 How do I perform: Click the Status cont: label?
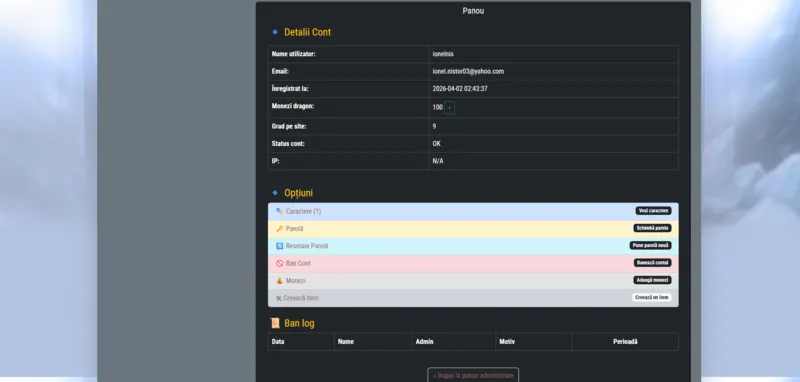(x=288, y=144)
